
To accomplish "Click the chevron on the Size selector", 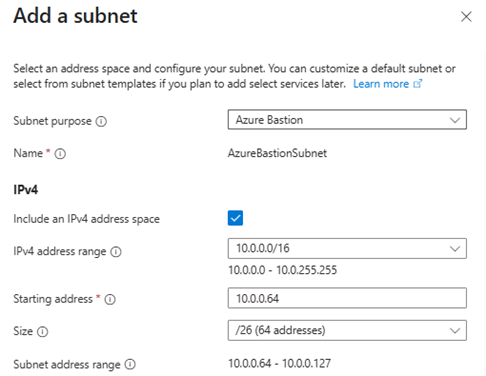I will [x=455, y=331].
